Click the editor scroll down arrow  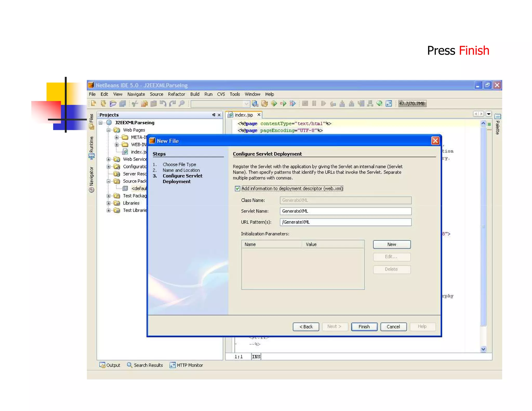483,349
